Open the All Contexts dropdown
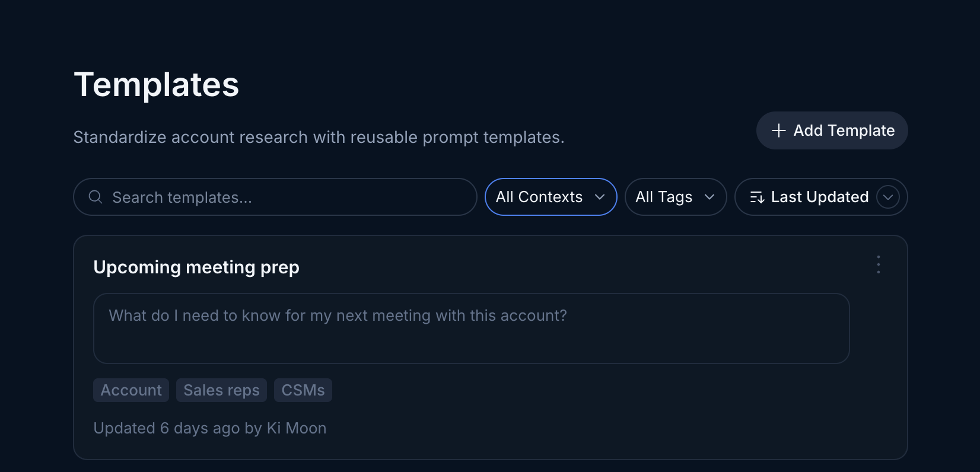Image resolution: width=980 pixels, height=472 pixels. point(551,197)
